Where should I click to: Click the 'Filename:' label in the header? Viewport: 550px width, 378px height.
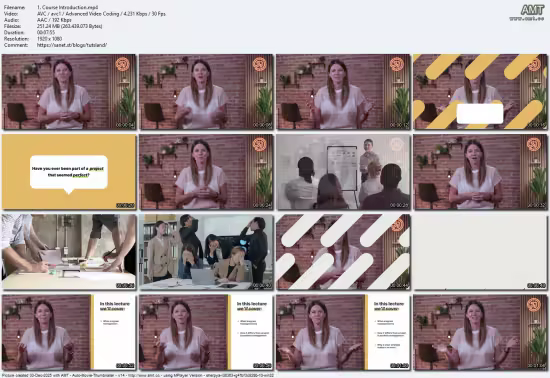(x=14, y=7)
